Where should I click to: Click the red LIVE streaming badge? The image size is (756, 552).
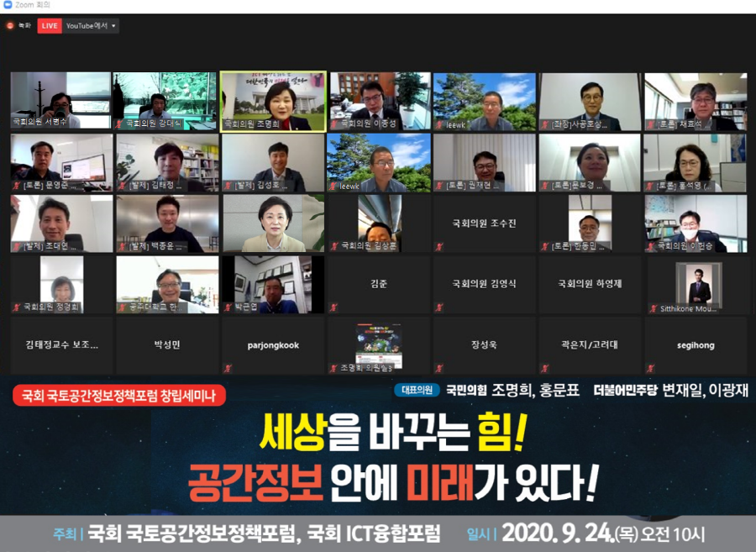click(x=50, y=26)
